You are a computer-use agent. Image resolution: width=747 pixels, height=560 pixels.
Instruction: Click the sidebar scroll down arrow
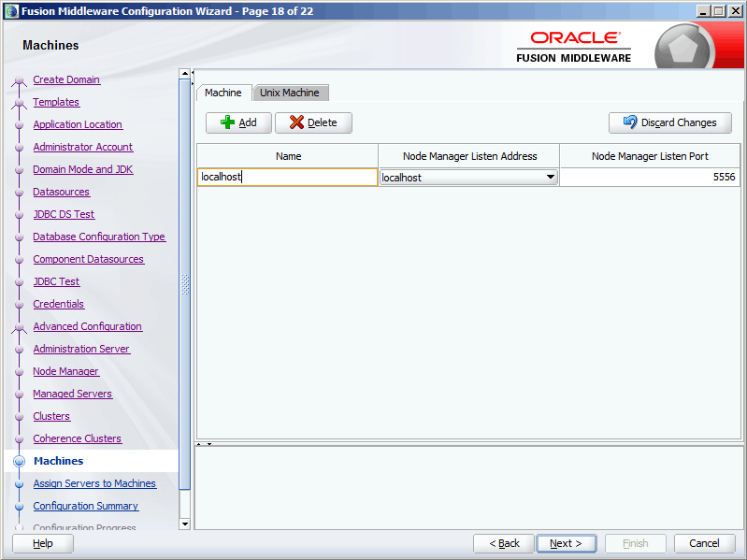[x=184, y=524]
